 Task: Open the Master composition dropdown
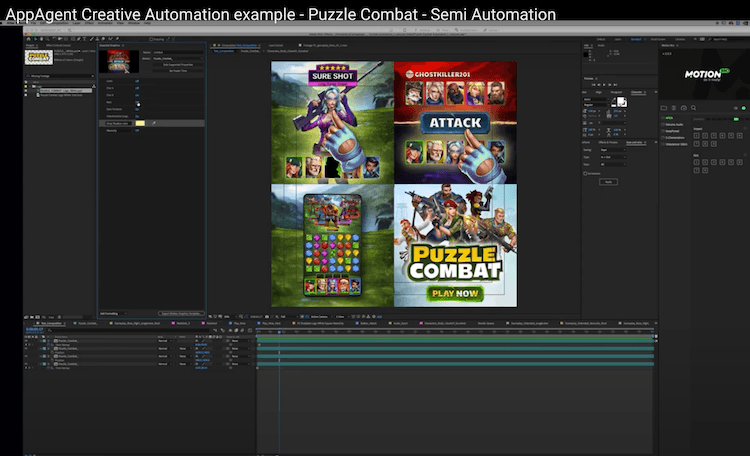click(178, 58)
